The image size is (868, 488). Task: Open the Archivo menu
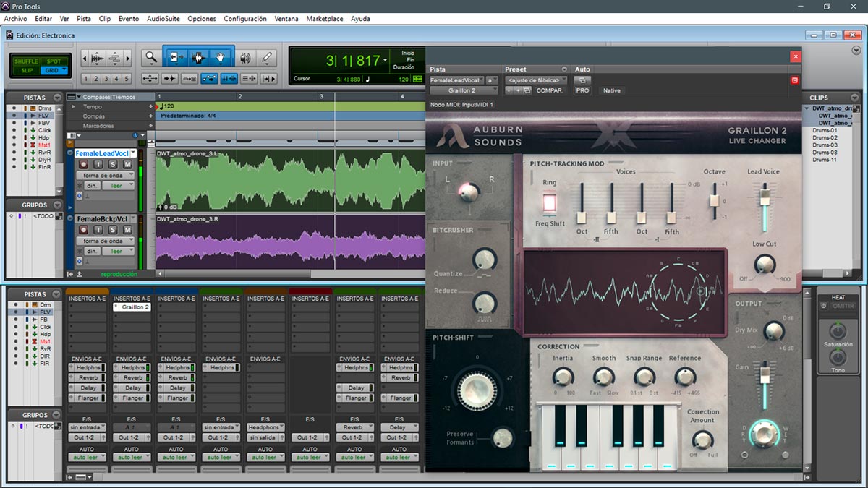click(16, 19)
